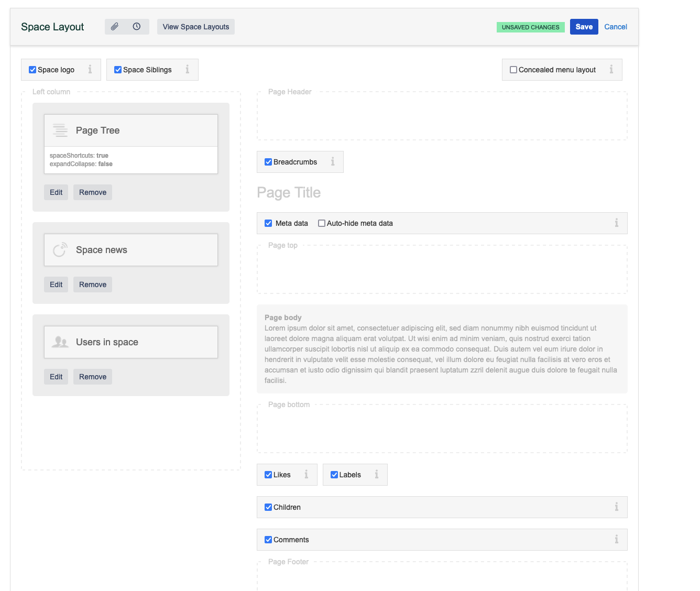The image size is (700, 591).
Task: Uncheck the Likes checkbox
Action: tap(268, 474)
